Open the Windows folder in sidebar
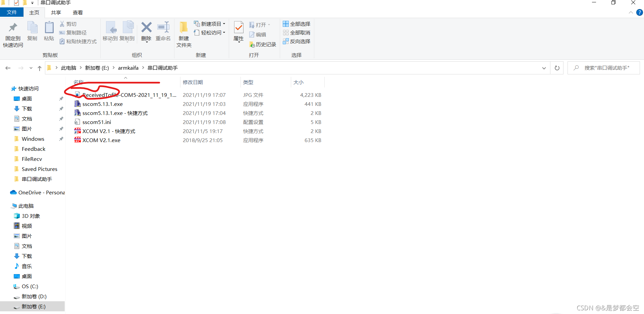This screenshot has width=644, height=314. (x=33, y=139)
